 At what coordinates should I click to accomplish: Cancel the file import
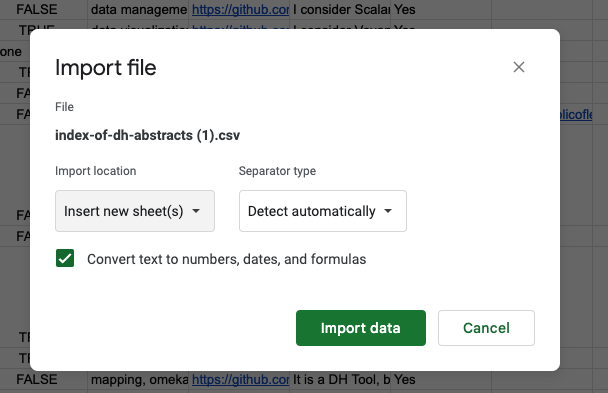coord(486,328)
